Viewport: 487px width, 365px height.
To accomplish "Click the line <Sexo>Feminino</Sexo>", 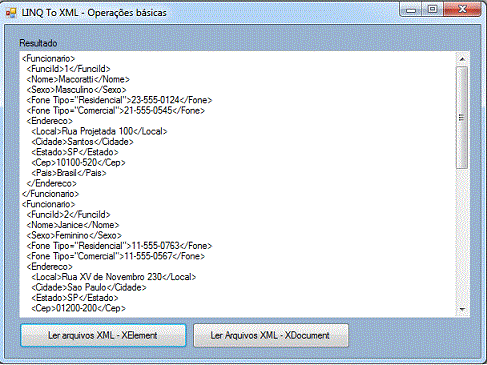I will tap(74, 235).
